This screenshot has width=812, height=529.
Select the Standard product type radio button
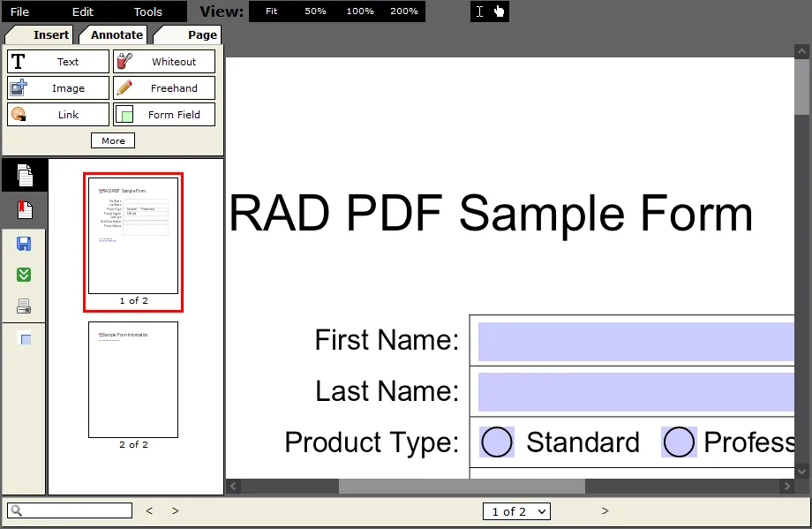tap(496, 442)
